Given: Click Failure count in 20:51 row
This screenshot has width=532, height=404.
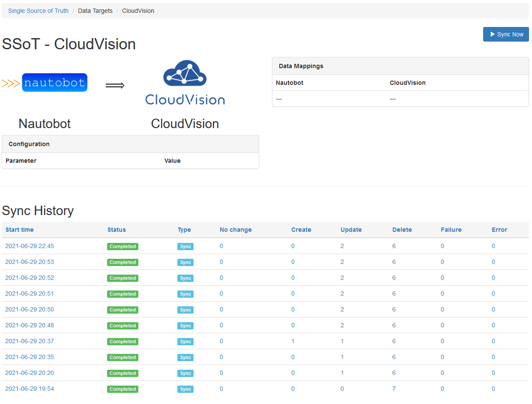Looking at the screenshot, I should point(442,293).
